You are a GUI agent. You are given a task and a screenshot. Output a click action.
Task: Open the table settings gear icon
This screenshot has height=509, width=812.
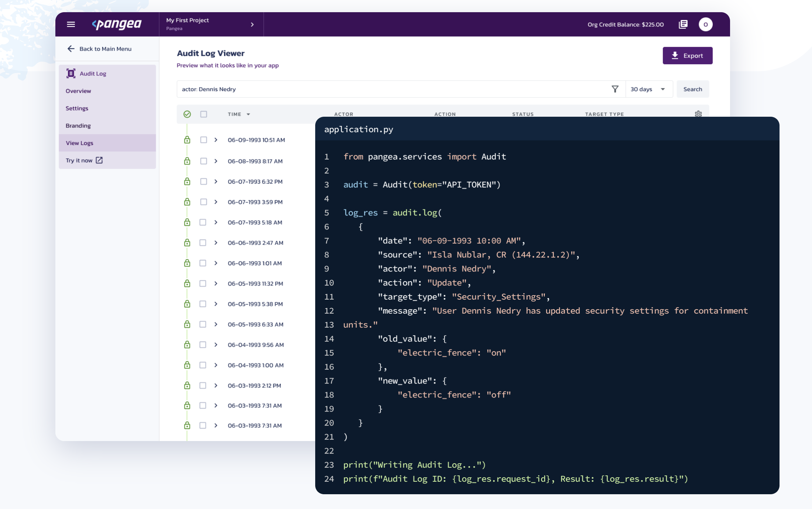tap(698, 114)
